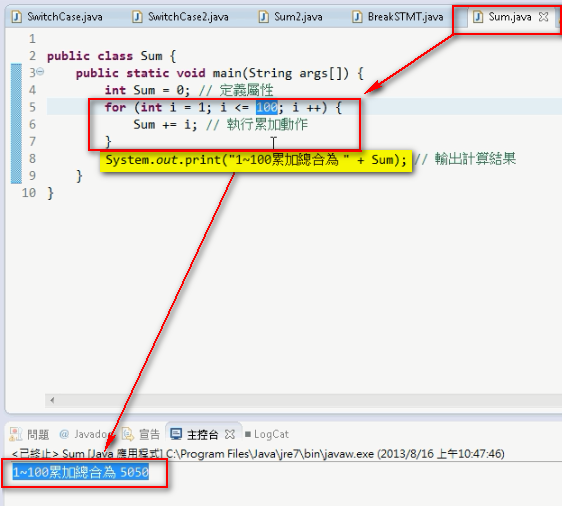The width and height of the screenshot is (562, 506).
Task: Click the Problems icon beside 問題
Action: pyautogui.click(x=16, y=434)
